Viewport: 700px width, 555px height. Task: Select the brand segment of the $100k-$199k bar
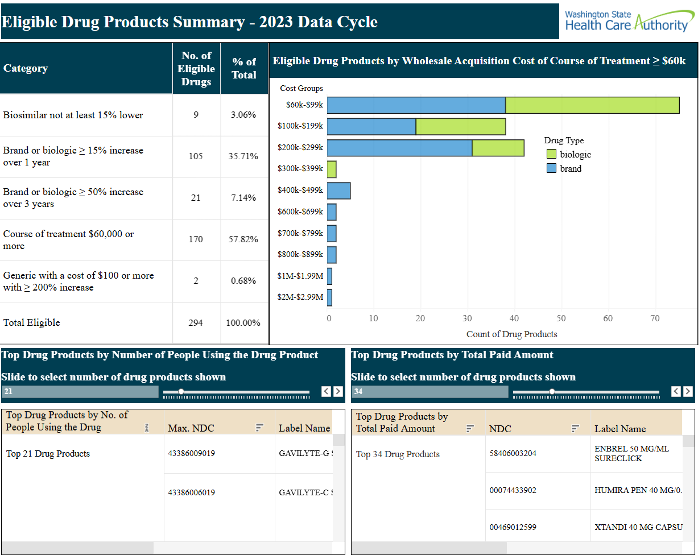pos(371,126)
